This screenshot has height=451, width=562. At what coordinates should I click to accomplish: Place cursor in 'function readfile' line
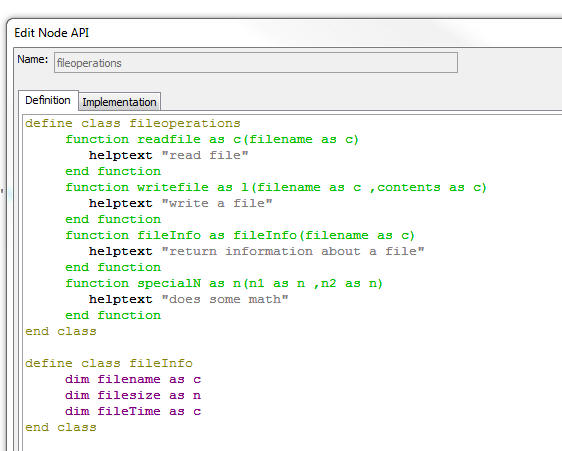(x=212, y=139)
